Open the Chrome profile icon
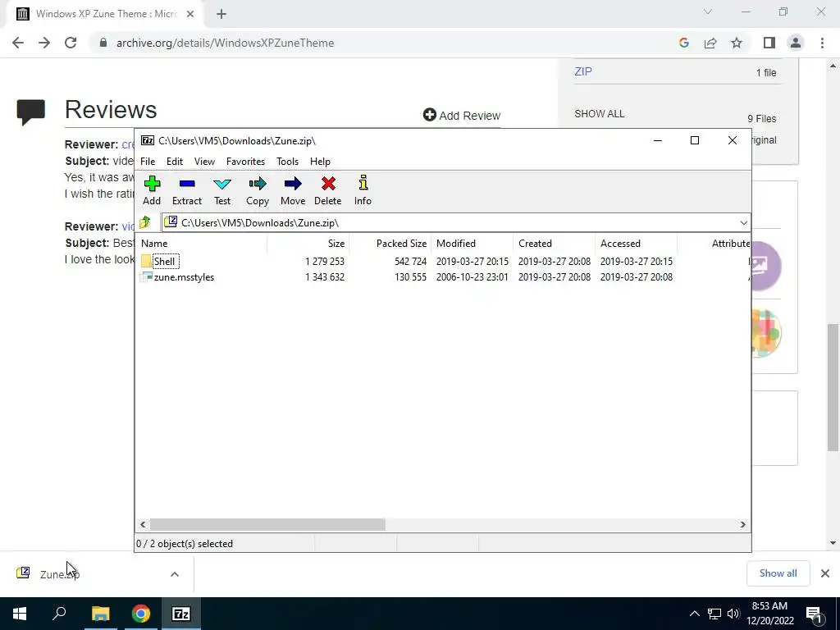Viewport: 840px width, 630px height. pyautogui.click(x=796, y=43)
